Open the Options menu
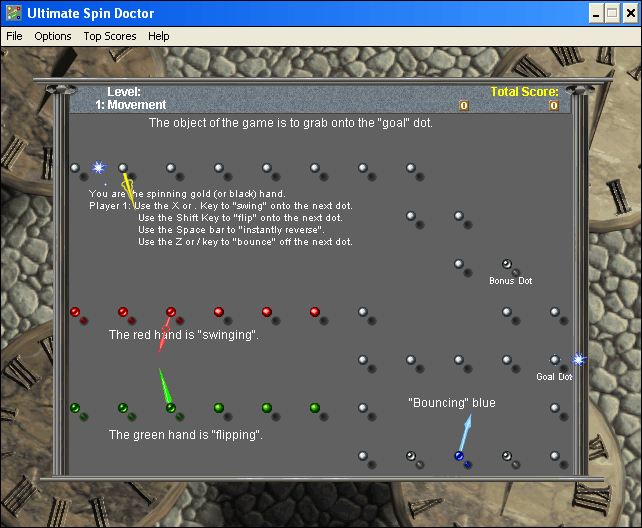 53,36
